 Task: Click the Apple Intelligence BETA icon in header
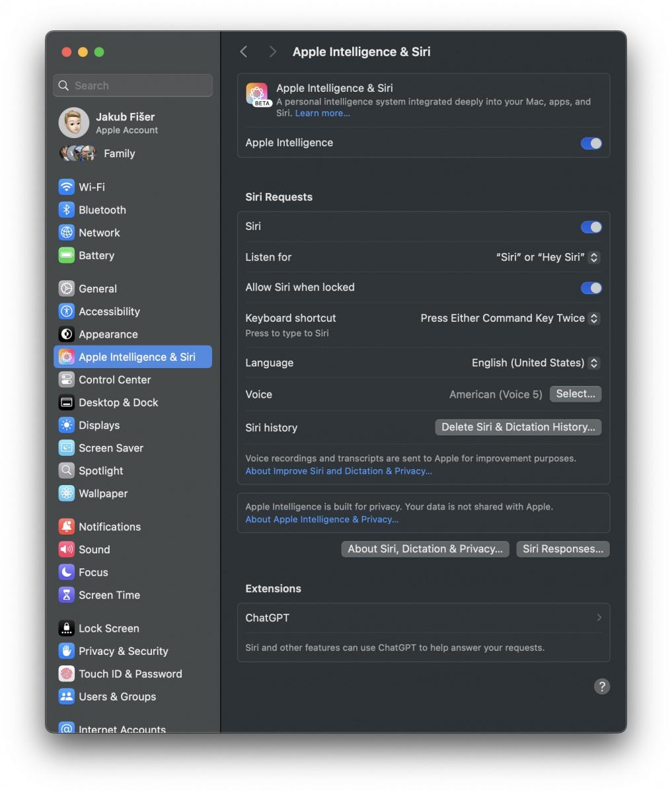[x=258, y=94]
